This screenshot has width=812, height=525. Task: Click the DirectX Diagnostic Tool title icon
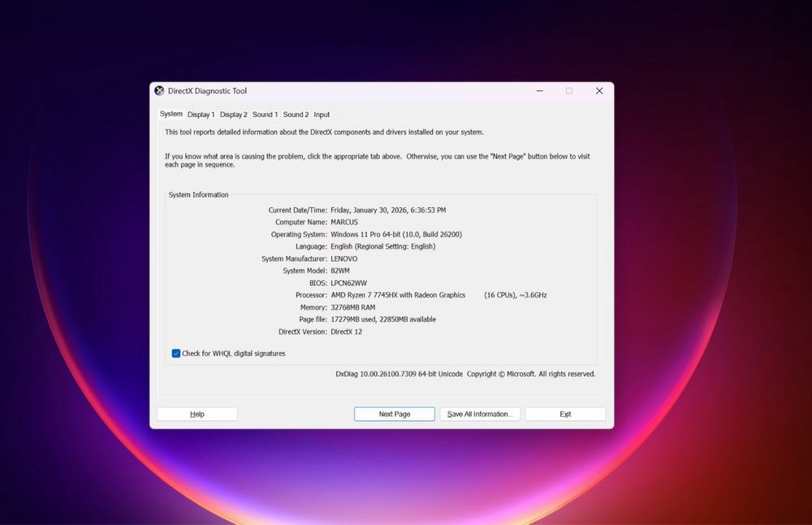159,91
